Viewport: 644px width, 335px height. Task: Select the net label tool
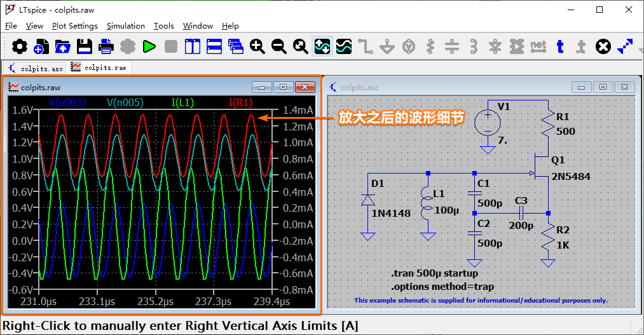coord(538,46)
